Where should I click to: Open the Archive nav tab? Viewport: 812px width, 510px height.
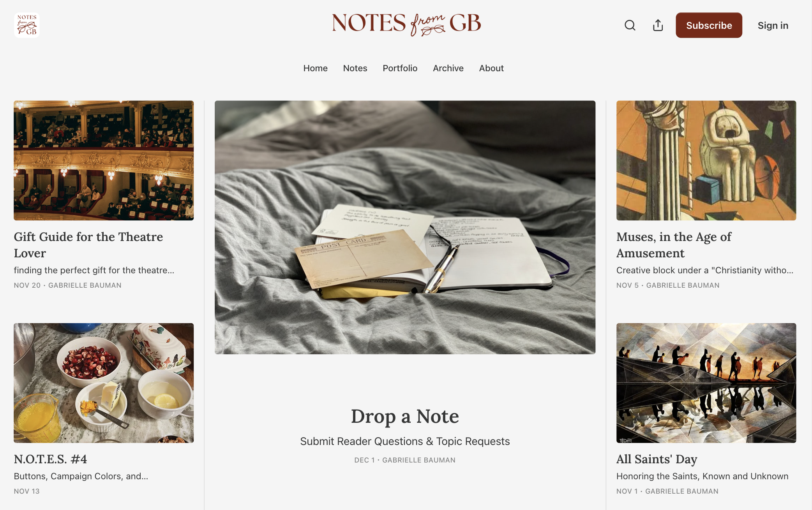coord(448,68)
